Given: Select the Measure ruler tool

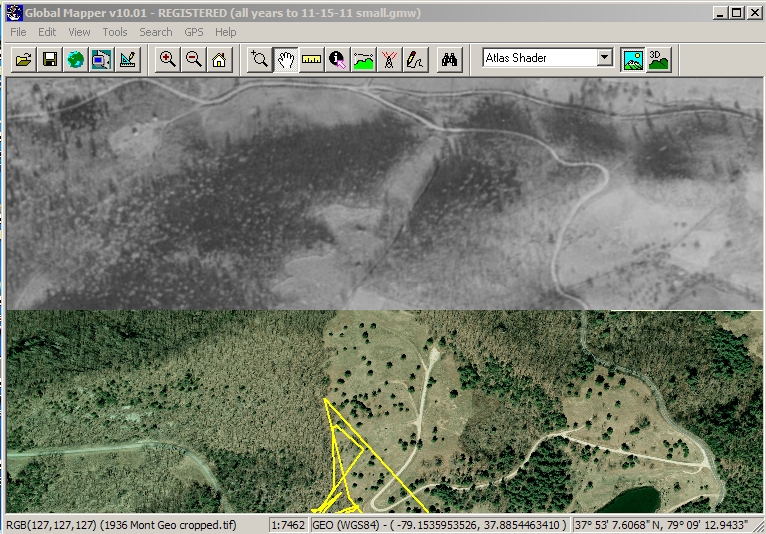Looking at the screenshot, I should coord(312,60).
